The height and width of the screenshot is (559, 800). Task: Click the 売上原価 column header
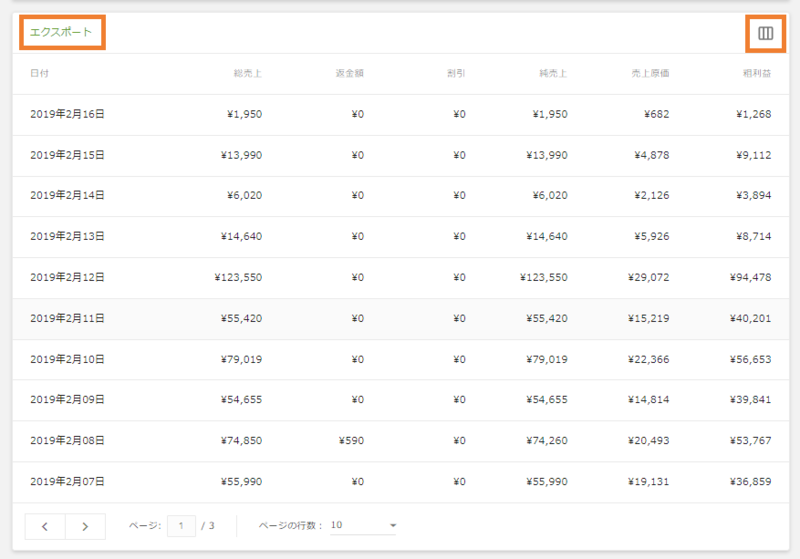pyautogui.click(x=651, y=74)
